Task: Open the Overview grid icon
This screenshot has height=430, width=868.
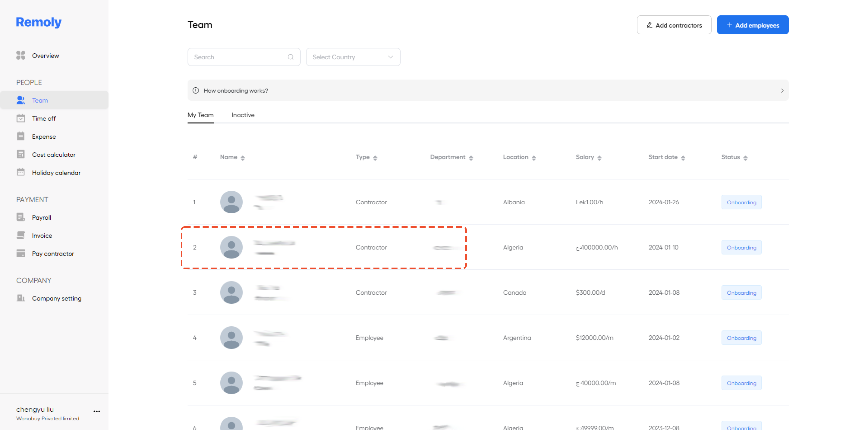Action: coord(20,55)
